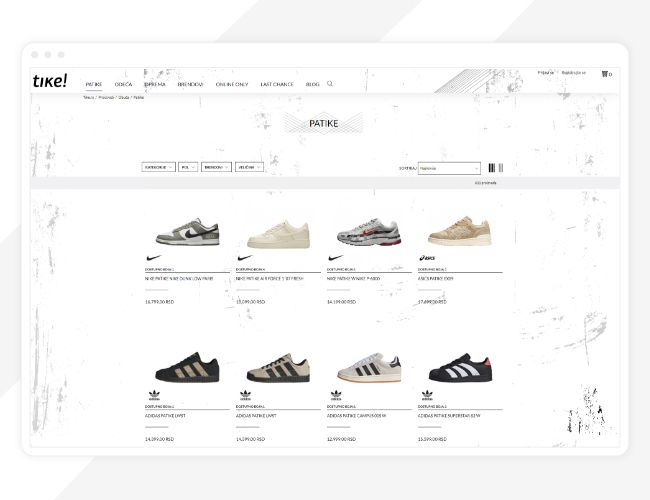Click Nike logo under Dunk Low shoe

point(154,258)
